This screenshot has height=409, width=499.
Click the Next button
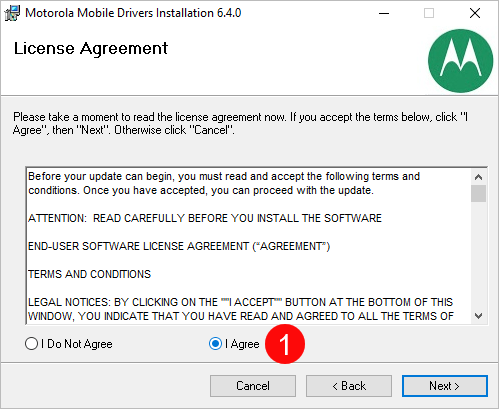click(445, 386)
